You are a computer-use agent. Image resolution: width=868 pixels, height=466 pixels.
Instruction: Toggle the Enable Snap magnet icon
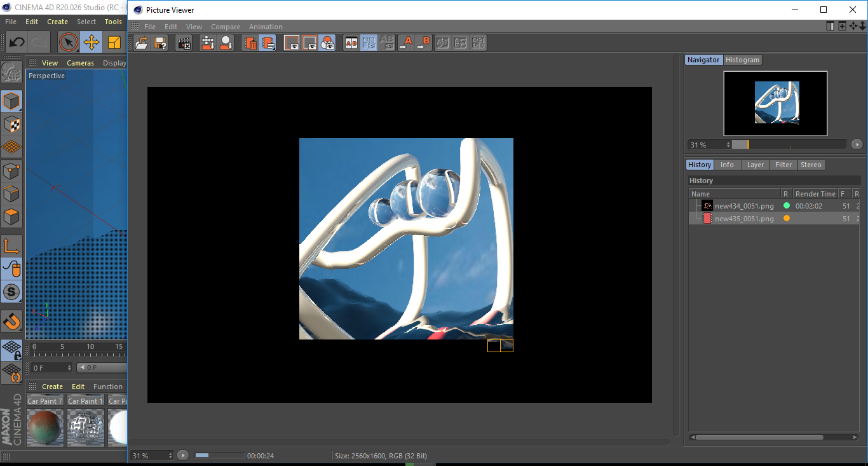[x=11, y=321]
